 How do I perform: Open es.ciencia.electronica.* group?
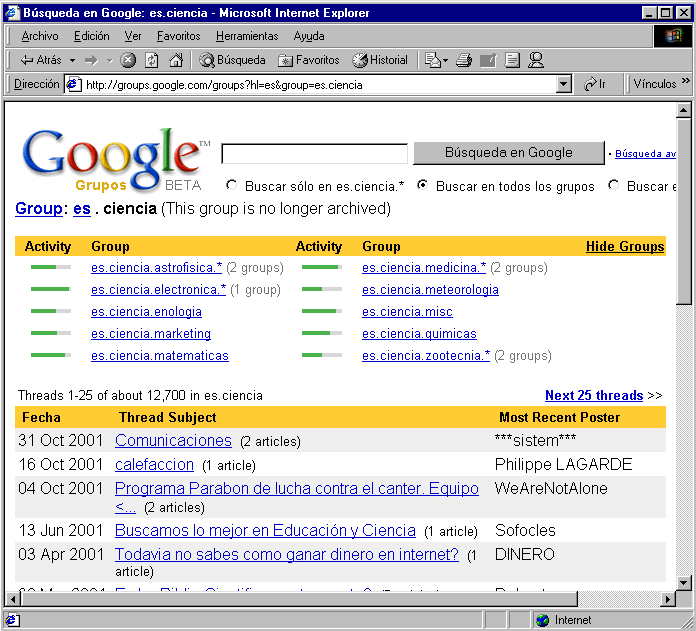(x=158, y=290)
